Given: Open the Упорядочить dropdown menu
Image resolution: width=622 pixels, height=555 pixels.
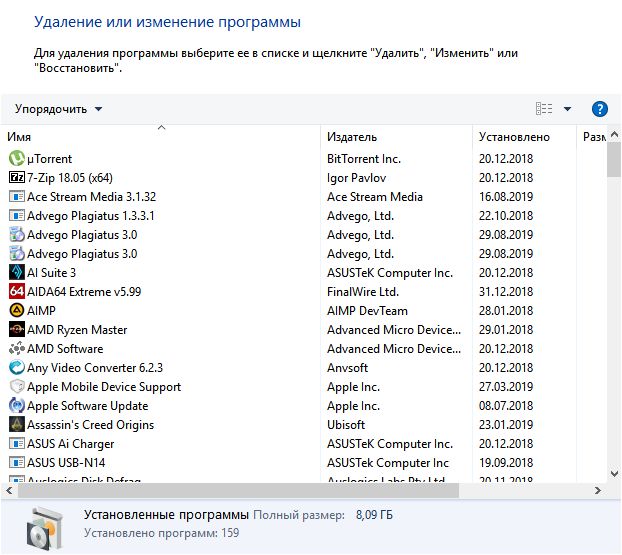Looking at the screenshot, I should coord(59,109).
